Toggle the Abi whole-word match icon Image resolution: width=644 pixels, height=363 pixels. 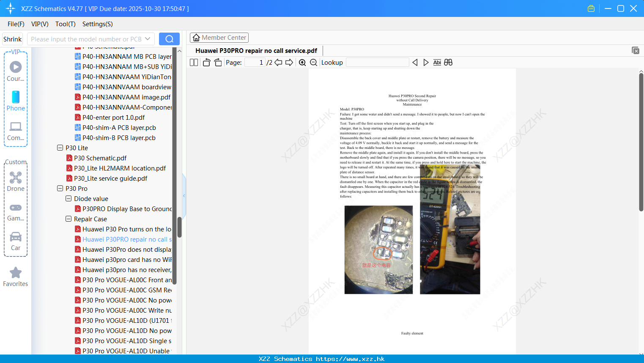[x=437, y=63]
